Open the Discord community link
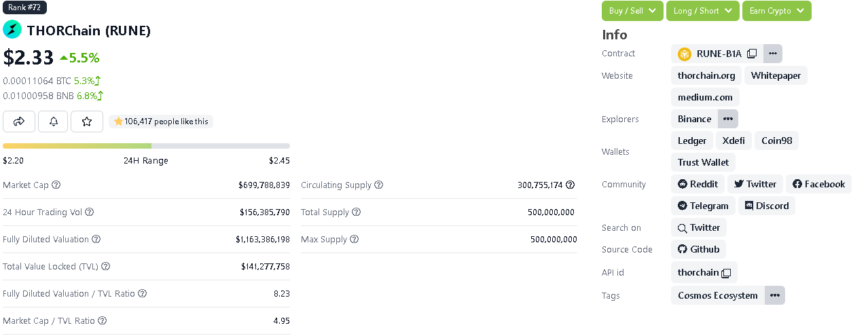This screenshot has height=336, width=868. coord(766,206)
